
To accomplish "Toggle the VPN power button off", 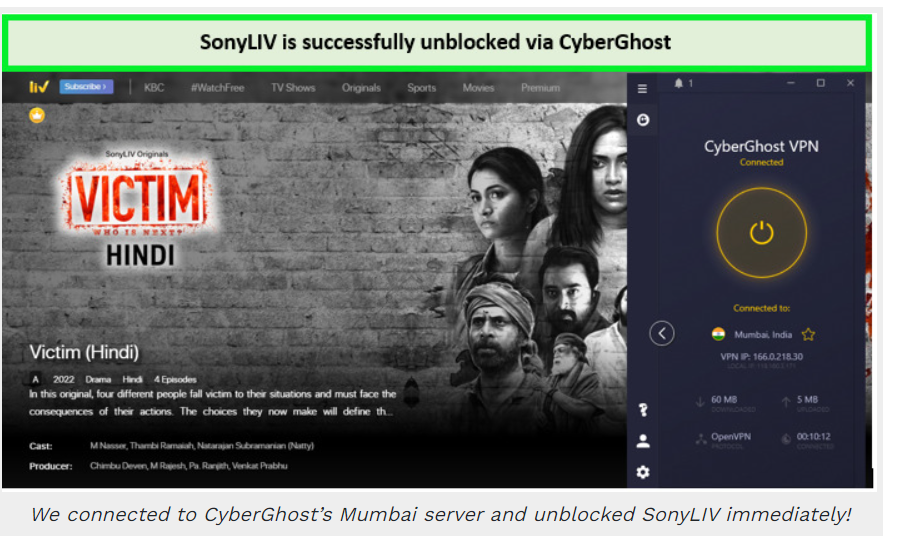I will [x=761, y=233].
